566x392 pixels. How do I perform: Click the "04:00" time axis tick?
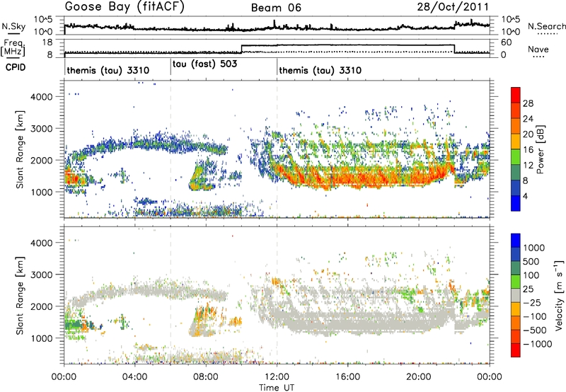(x=135, y=377)
